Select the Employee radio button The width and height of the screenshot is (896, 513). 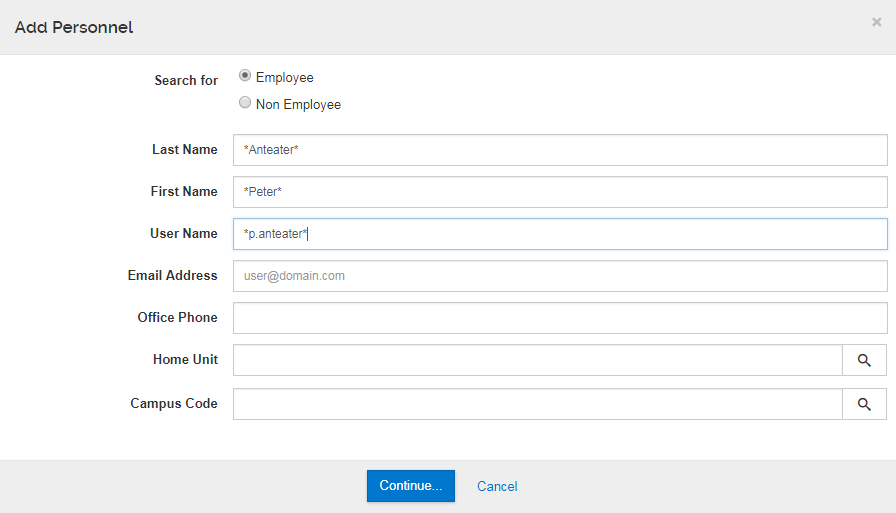[245, 75]
